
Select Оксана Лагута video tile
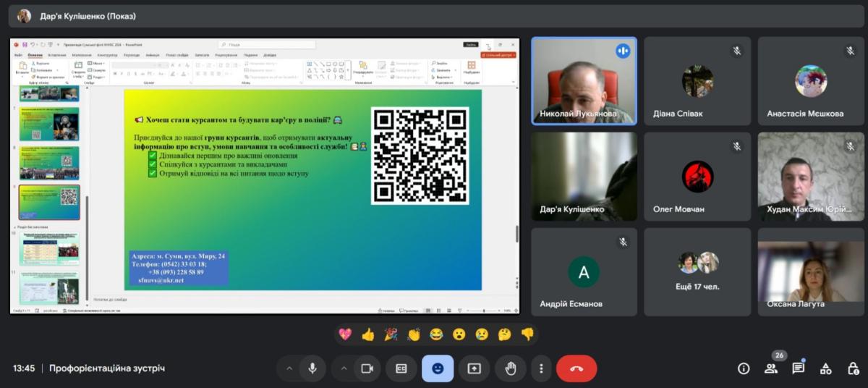coord(811,271)
